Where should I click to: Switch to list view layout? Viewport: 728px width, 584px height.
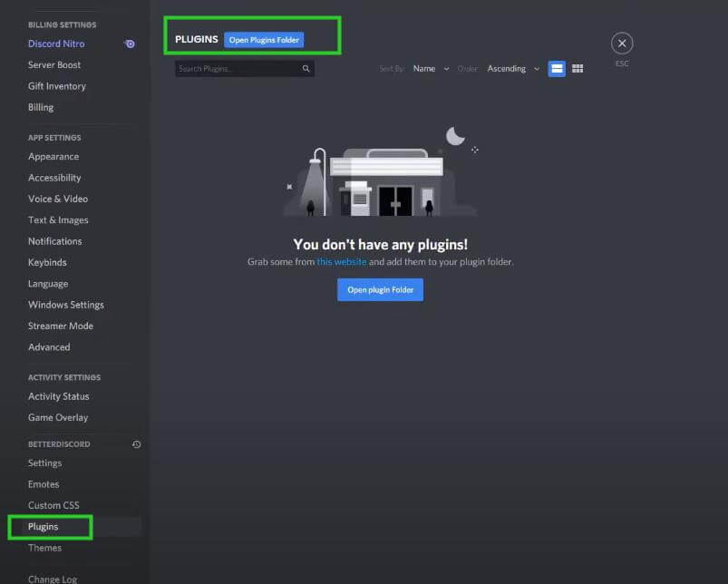click(x=557, y=69)
